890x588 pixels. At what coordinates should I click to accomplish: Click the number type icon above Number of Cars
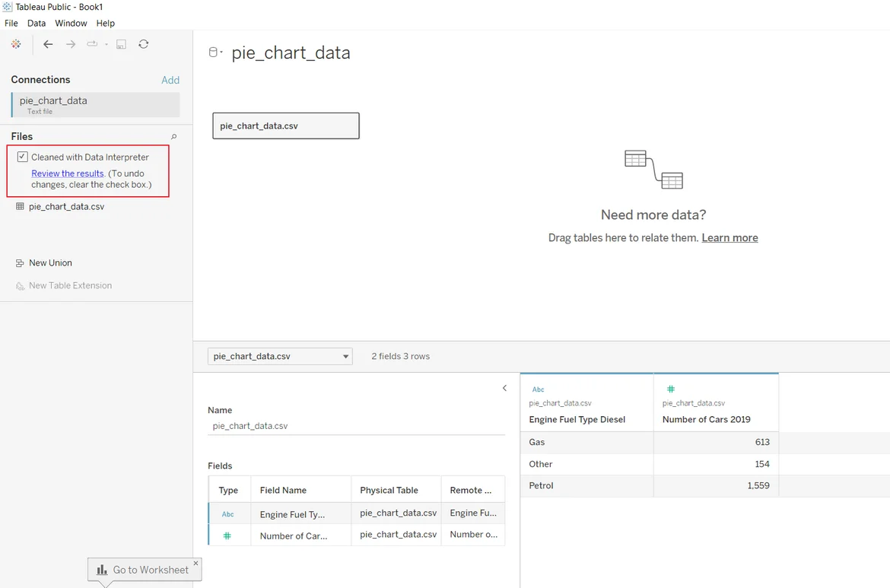click(670, 389)
